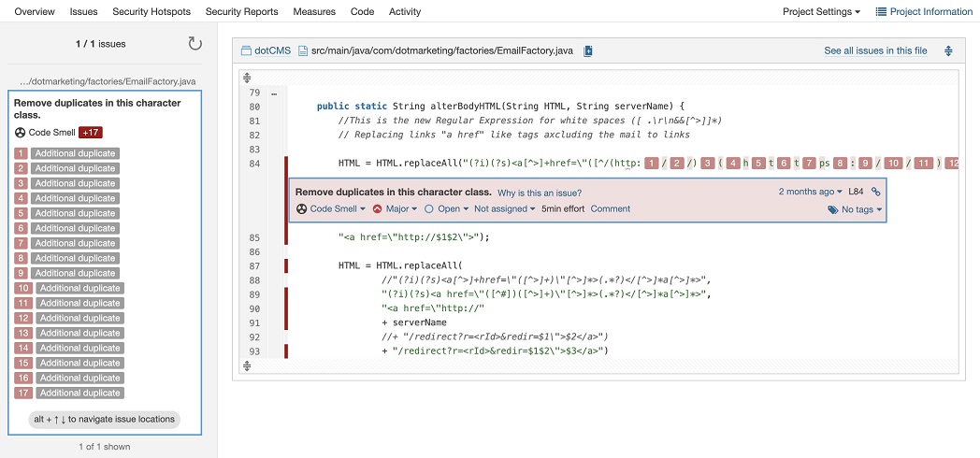This screenshot has height=458, width=980.
Task: Open the Major severity dropdown
Action: [x=395, y=209]
